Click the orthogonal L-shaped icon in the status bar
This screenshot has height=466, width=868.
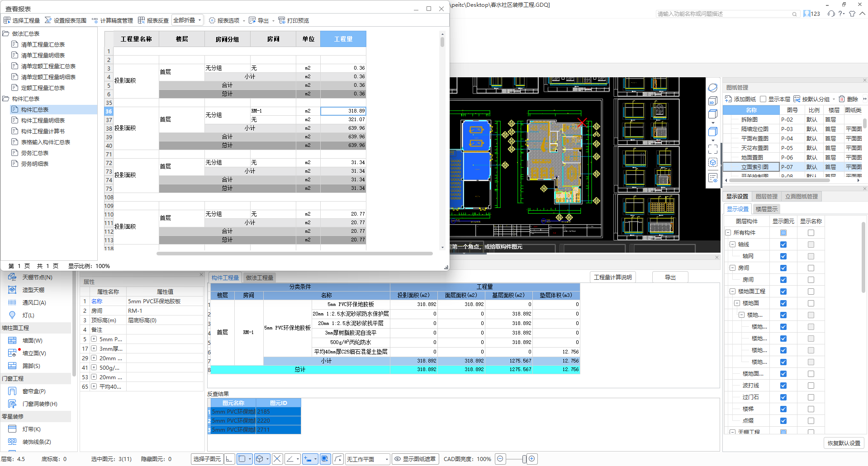(x=229, y=459)
